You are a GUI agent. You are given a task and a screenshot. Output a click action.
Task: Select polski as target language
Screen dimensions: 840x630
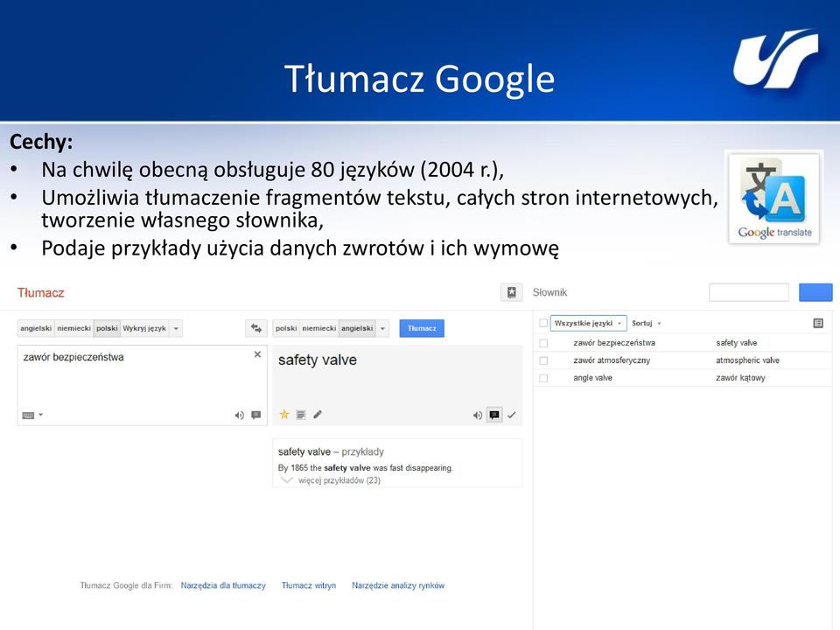tap(286, 328)
